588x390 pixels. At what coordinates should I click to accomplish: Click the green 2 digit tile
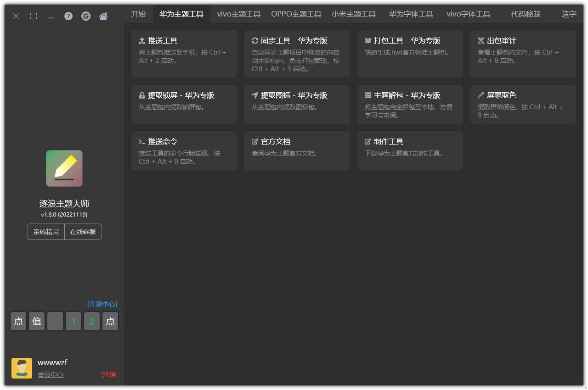[92, 321]
